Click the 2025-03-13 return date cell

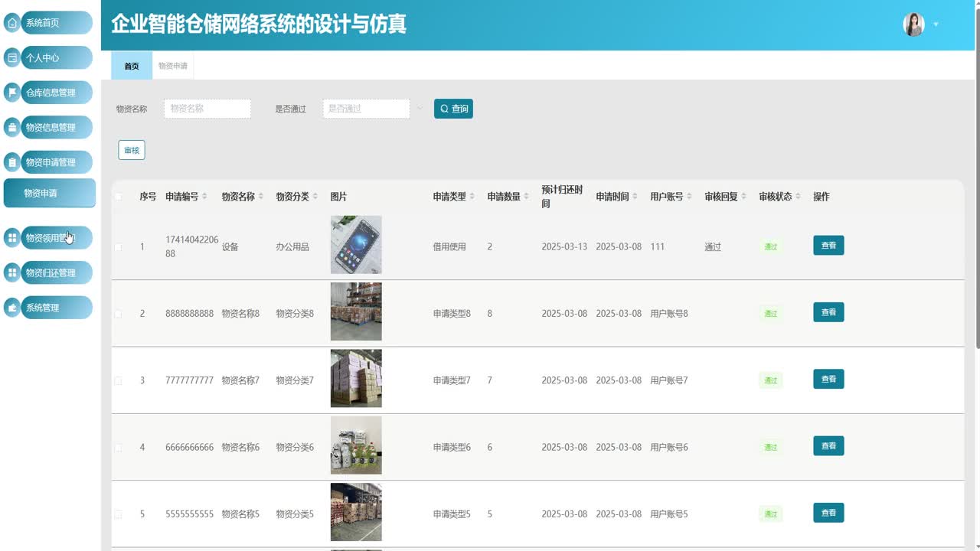tap(564, 247)
